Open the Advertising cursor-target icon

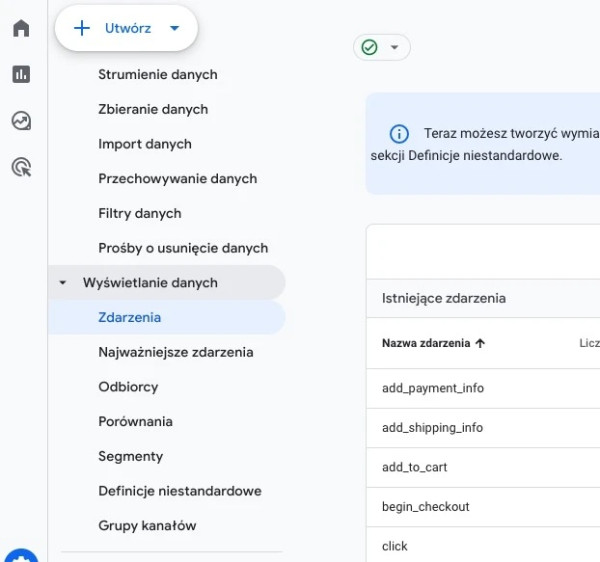[x=21, y=167]
